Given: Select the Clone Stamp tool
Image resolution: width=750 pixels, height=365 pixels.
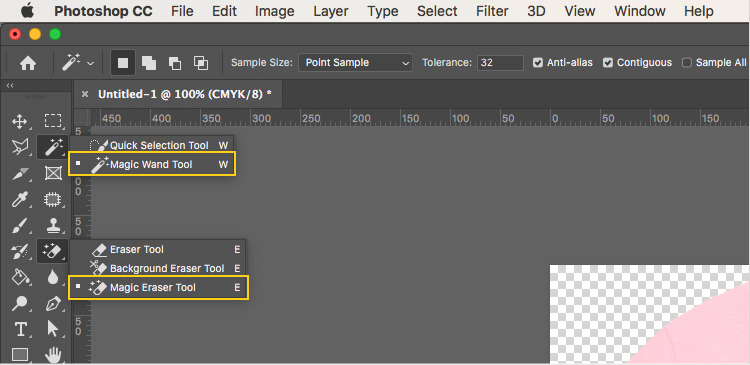Looking at the screenshot, I should [x=53, y=225].
